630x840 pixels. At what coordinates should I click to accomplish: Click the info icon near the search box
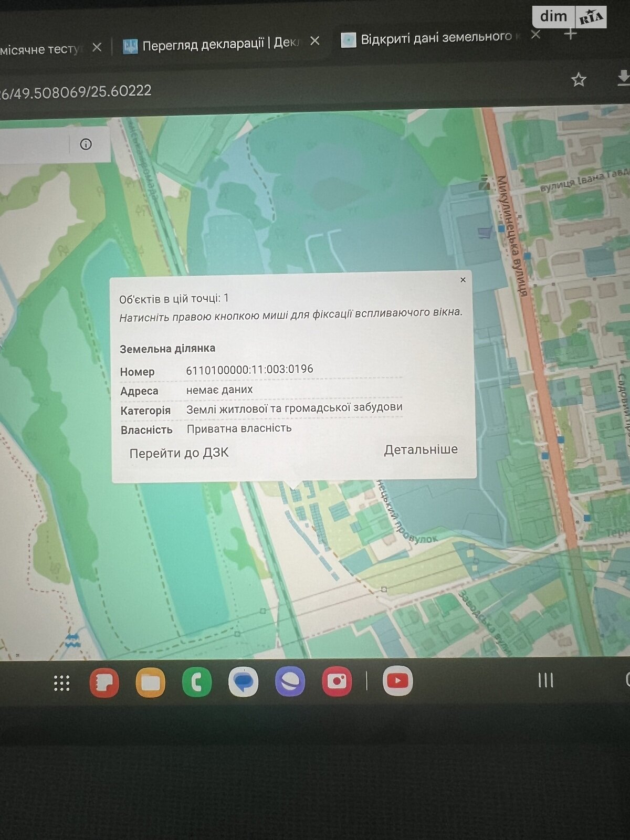pyautogui.click(x=86, y=144)
